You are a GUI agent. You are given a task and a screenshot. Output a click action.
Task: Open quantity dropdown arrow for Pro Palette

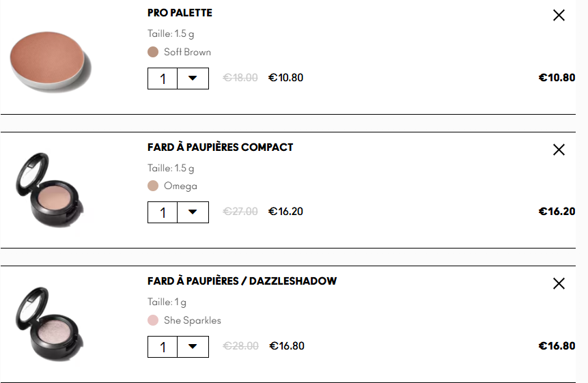(193, 79)
